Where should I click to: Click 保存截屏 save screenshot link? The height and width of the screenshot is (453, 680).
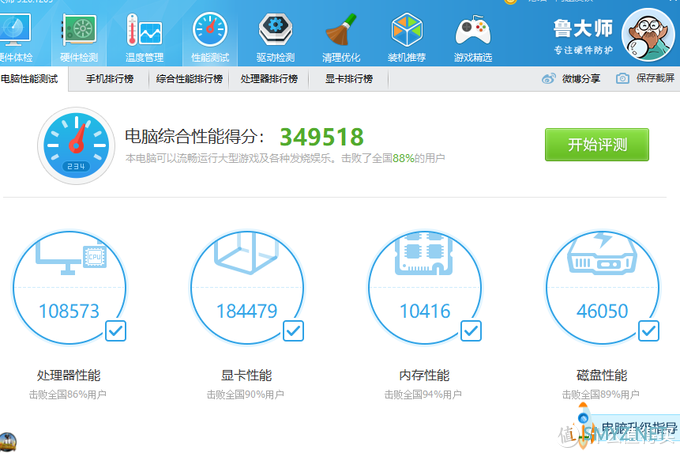[x=655, y=78]
